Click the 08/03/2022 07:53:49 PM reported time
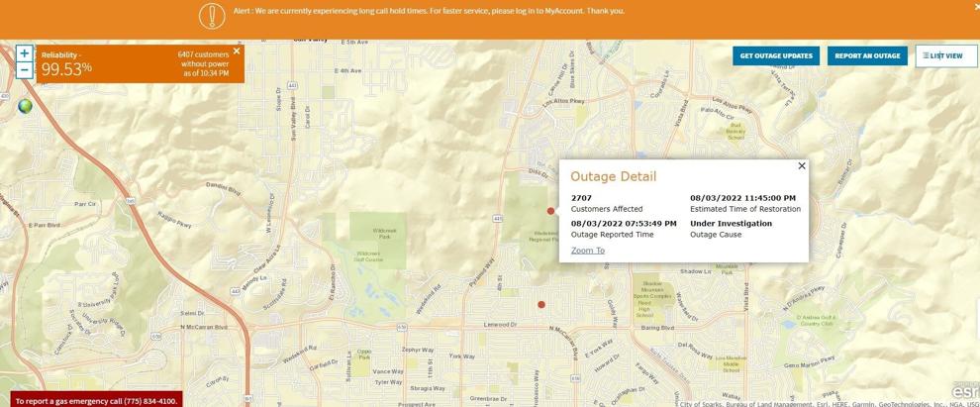The height and width of the screenshot is (407, 980). (x=624, y=223)
